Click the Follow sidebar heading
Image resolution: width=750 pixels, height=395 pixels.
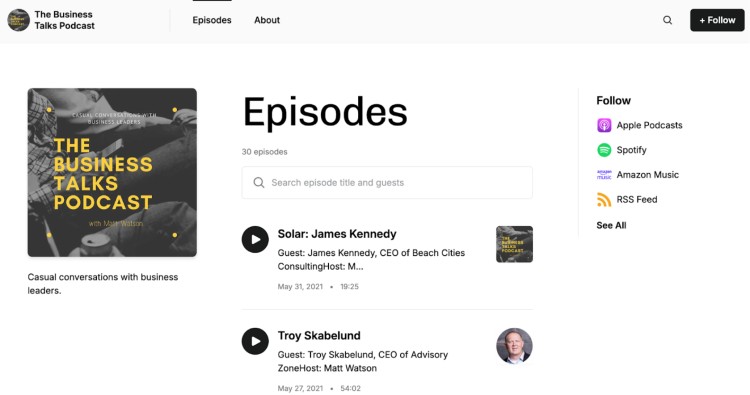(x=614, y=100)
